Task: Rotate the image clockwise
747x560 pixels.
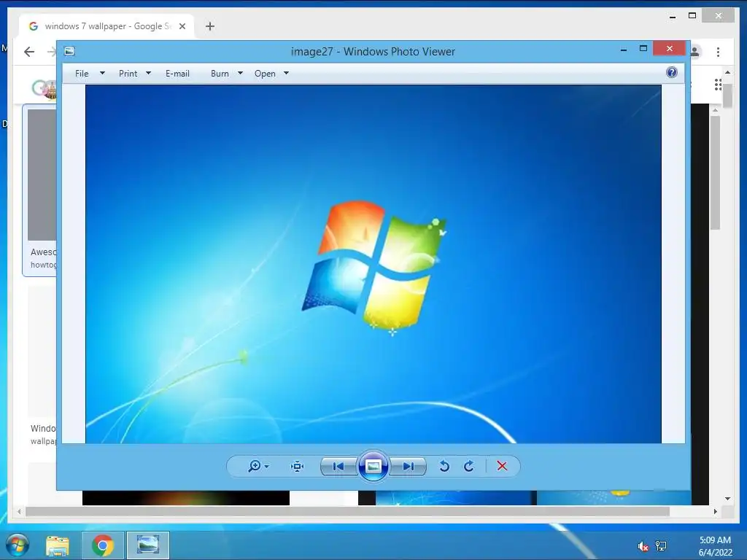Action: (x=469, y=466)
